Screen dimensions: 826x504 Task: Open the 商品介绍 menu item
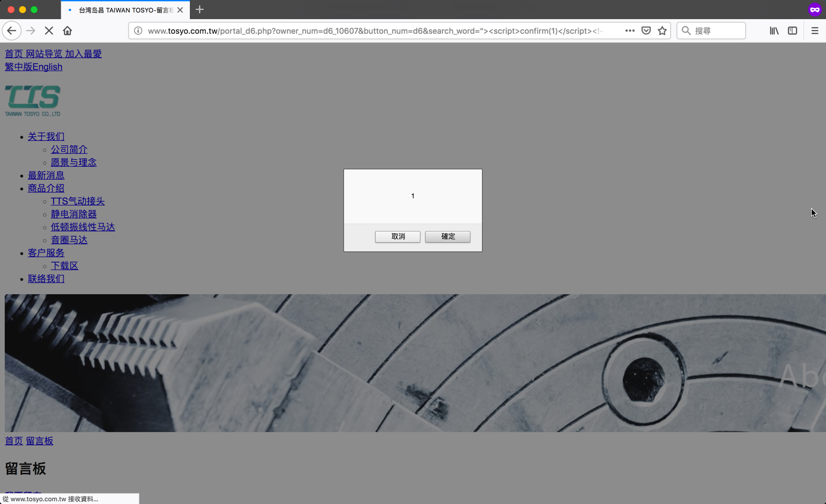pos(46,188)
